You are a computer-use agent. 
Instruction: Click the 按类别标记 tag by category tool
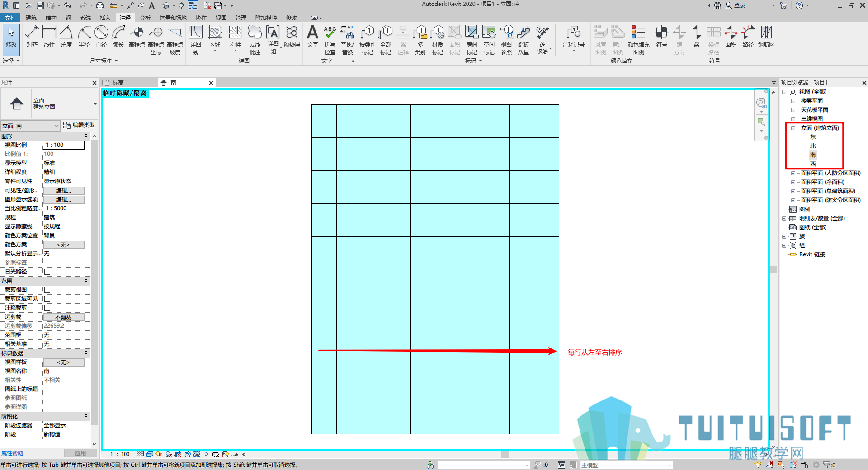point(368,40)
